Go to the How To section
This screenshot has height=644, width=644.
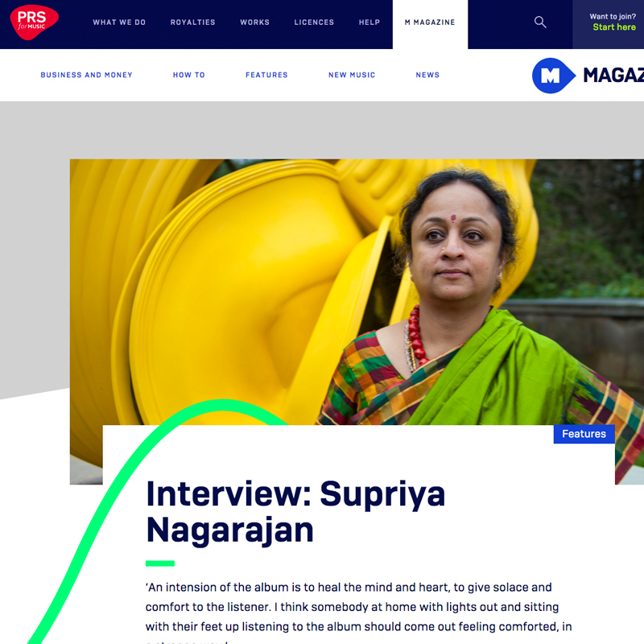[x=189, y=75]
